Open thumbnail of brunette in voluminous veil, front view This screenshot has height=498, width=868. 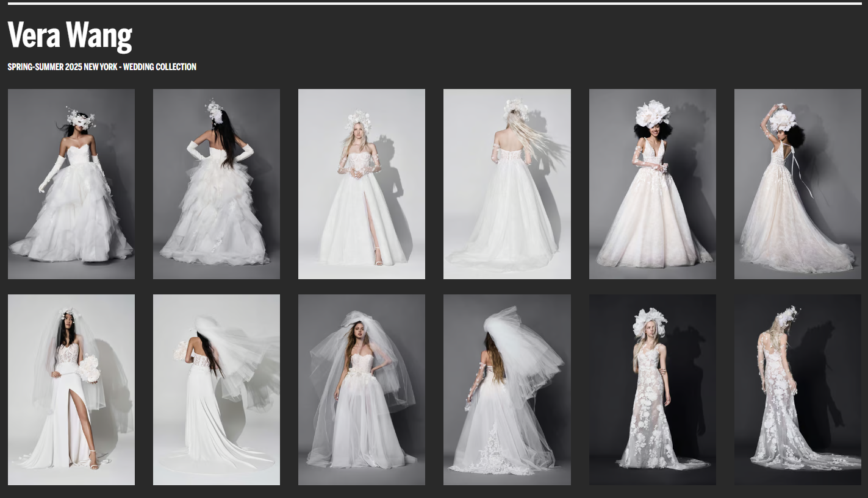pyautogui.click(x=362, y=390)
